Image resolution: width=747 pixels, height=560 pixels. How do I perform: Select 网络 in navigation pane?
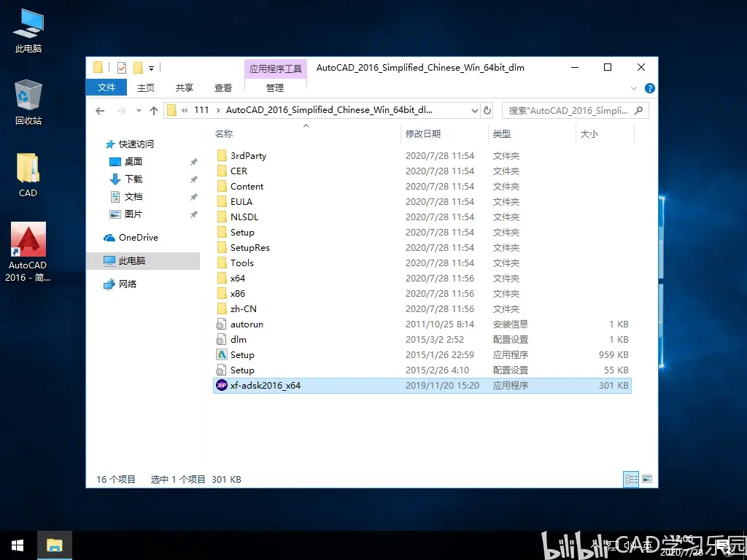click(127, 284)
